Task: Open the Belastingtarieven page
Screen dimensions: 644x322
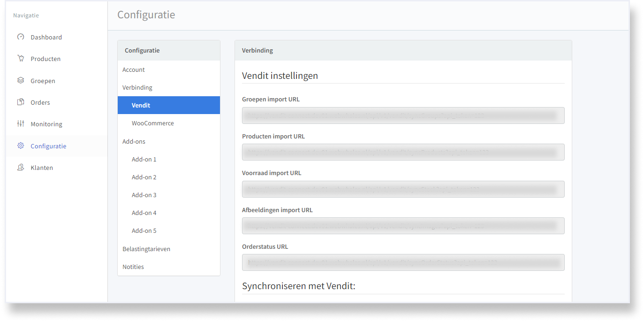Action: coord(146,249)
